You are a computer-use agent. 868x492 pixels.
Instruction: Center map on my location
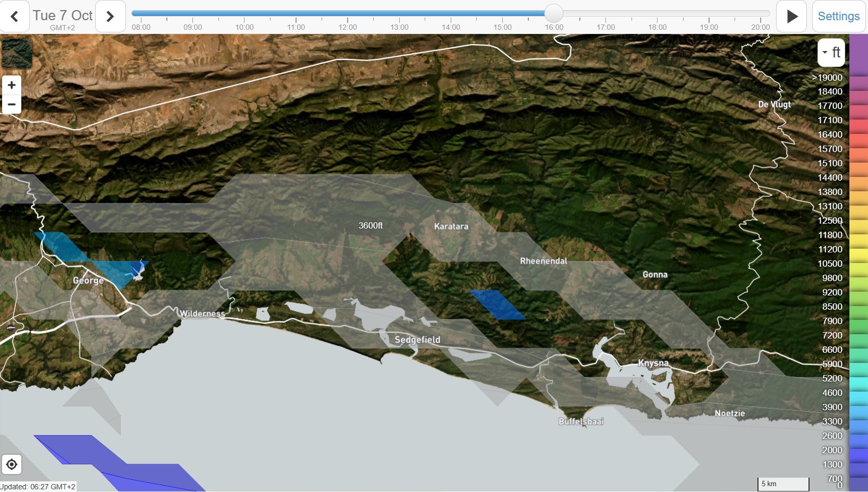tap(12, 465)
